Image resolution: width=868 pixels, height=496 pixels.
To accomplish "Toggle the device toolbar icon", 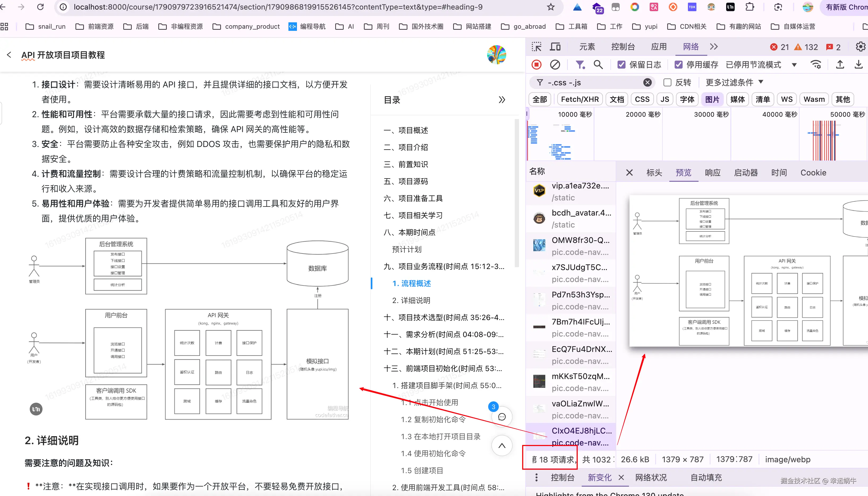I will (555, 47).
